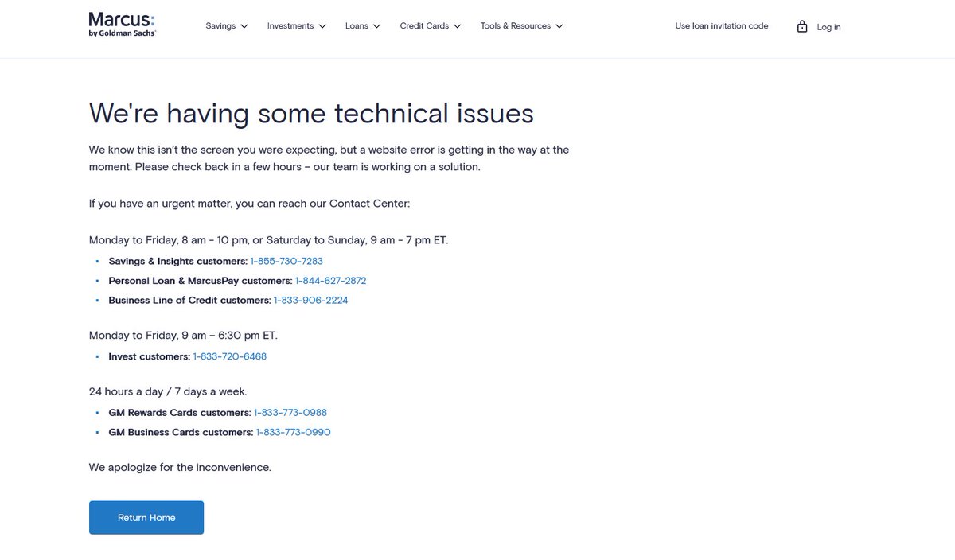Call Business Line of Credit number 1-833-906-2224
The height and width of the screenshot is (560, 955).
(310, 301)
